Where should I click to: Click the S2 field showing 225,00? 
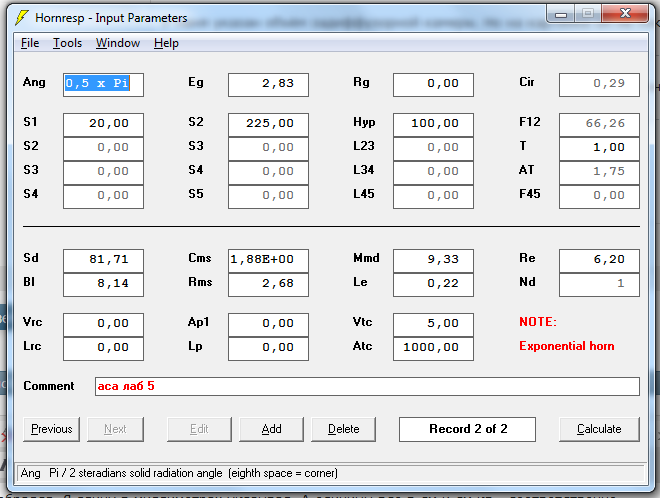(269, 125)
